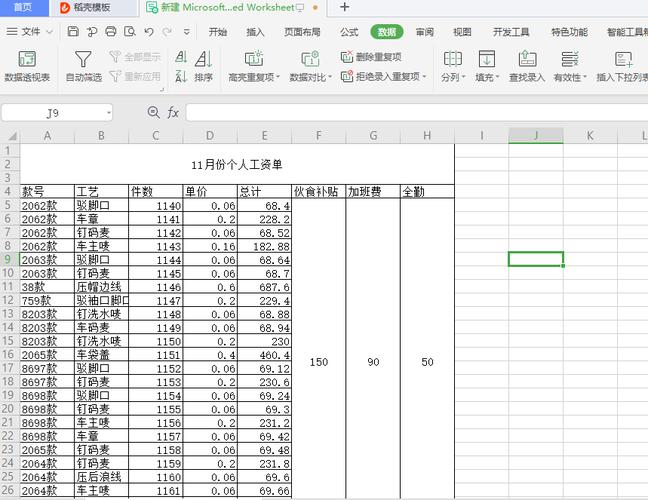Click the 全部显示 show all button
Screen dimensions: 648x500
click(x=135, y=57)
